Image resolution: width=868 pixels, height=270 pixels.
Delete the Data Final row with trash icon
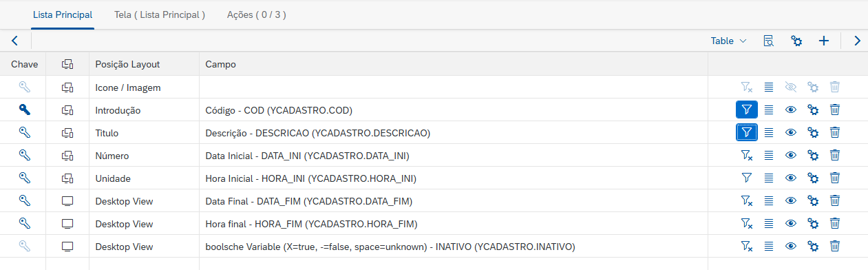point(835,200)
